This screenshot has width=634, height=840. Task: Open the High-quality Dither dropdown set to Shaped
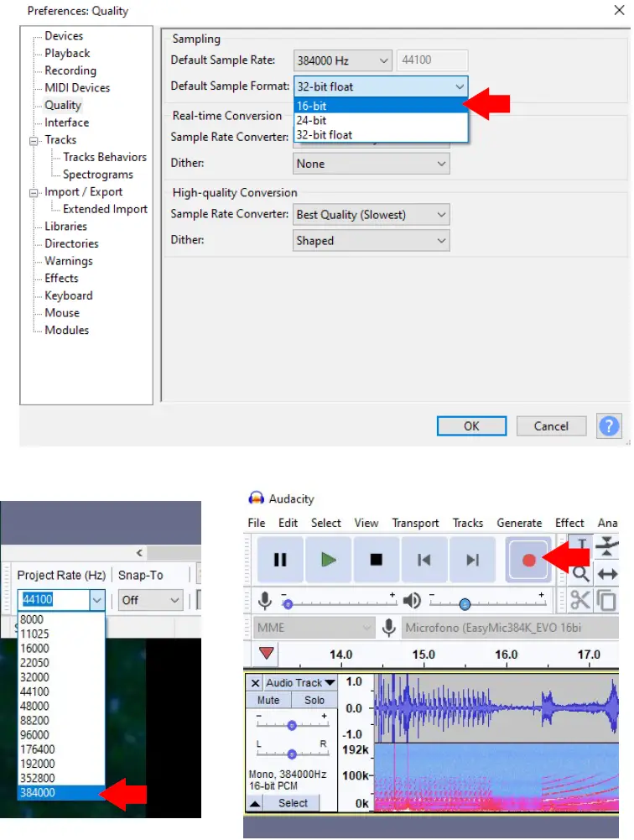point(371,241)
